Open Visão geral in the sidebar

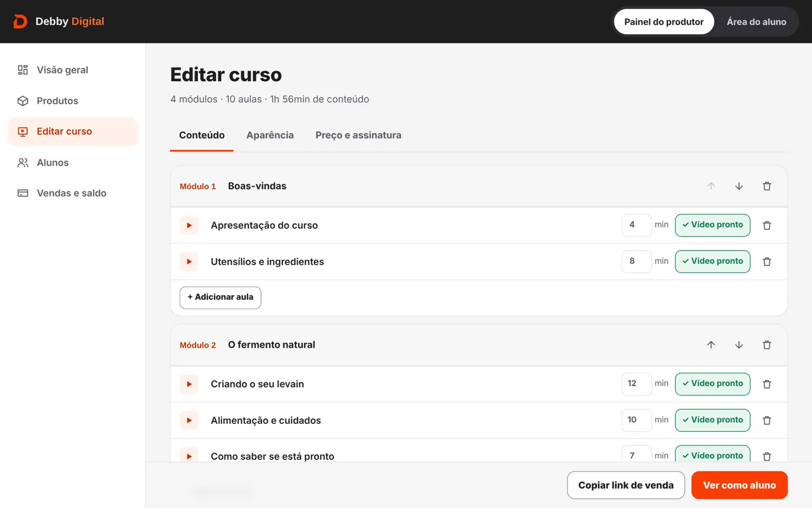click(x=73, y=70)
